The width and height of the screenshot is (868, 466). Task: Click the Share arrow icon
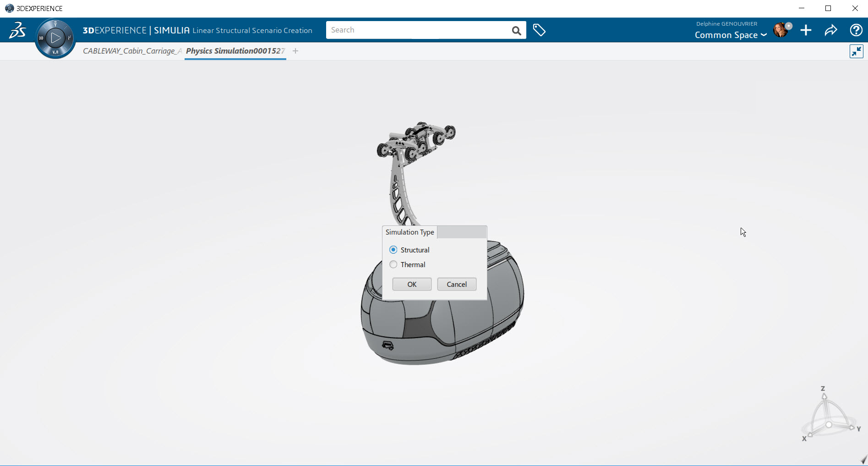[x=830, y=30]
